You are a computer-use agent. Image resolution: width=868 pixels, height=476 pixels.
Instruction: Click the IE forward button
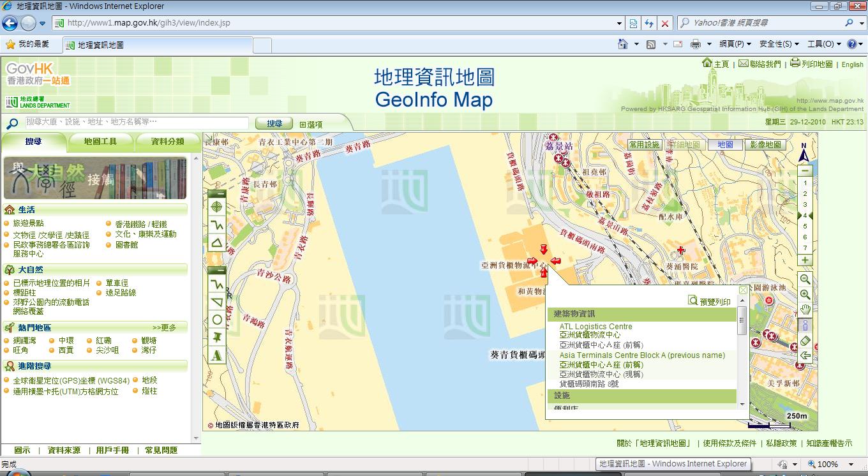[28, 23]
